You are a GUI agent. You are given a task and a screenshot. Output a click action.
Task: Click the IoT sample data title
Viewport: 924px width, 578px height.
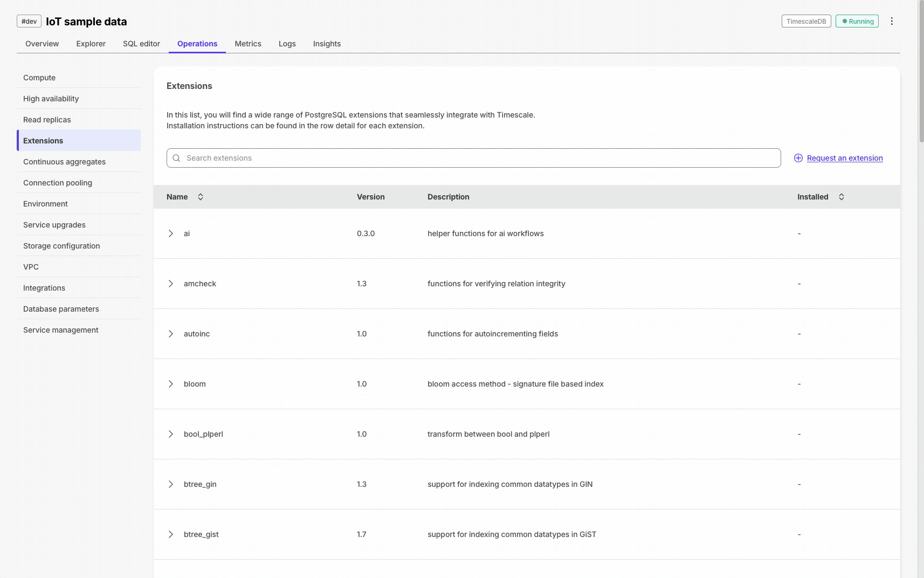point(86,22)
